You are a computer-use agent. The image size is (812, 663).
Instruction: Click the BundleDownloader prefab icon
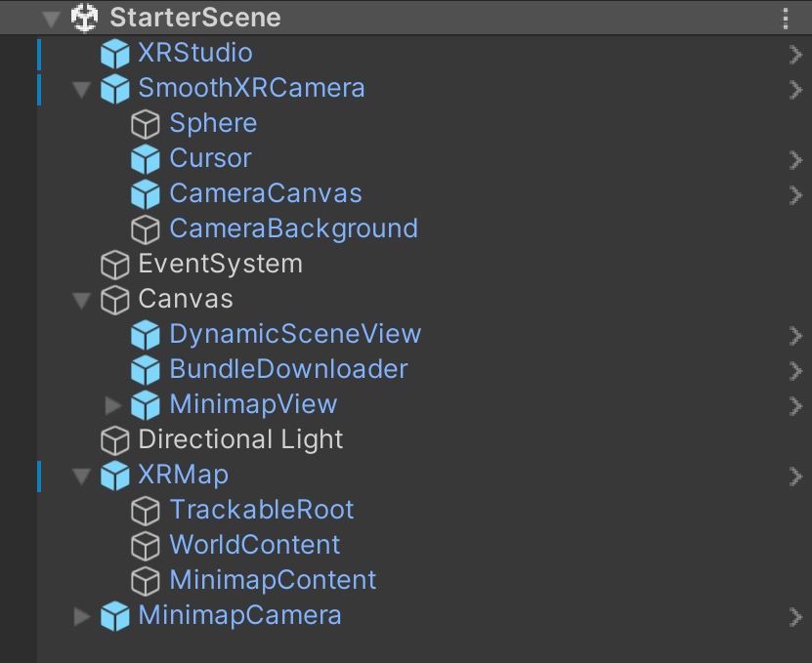tap(146, 370)
